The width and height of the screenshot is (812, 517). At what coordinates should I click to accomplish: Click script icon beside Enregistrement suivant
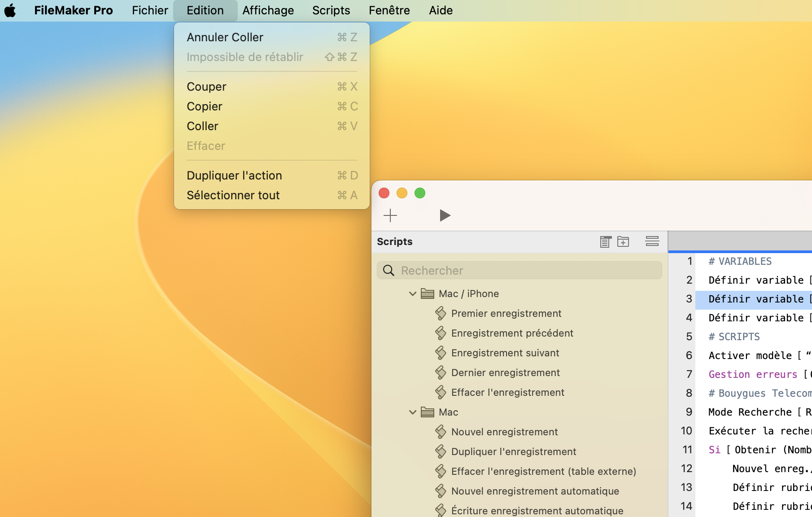coord(441,353)
